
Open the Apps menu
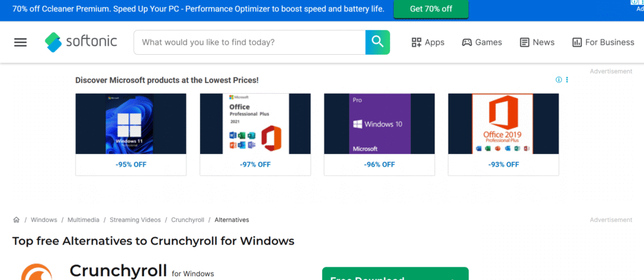click(428, 42)
